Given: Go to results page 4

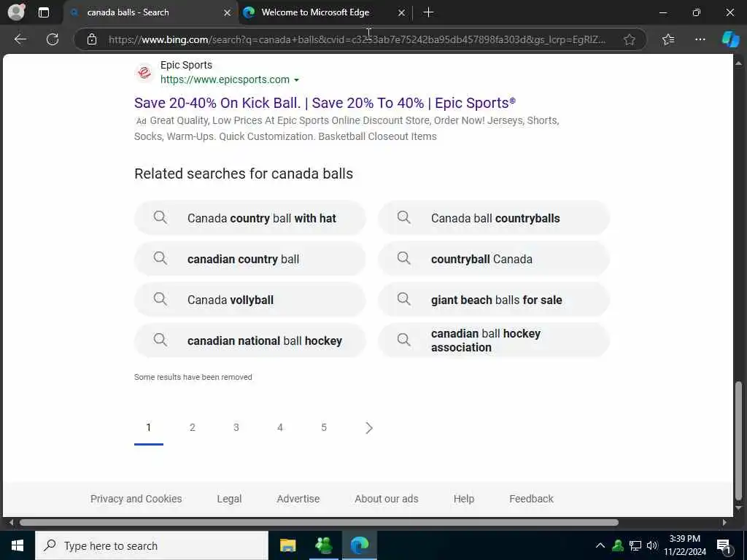Looking at the screenshot, I should coord(280,427).
